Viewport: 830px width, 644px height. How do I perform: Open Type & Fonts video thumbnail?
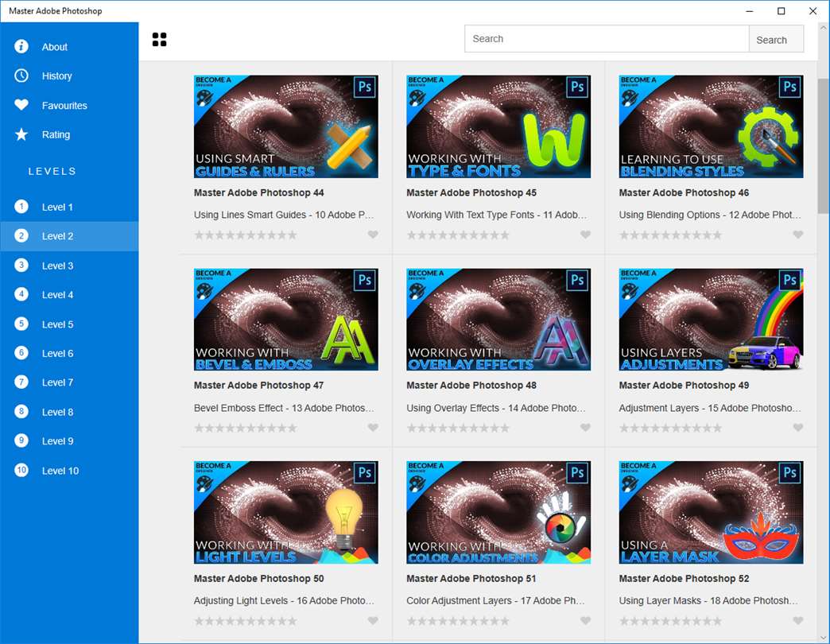pyautogui.click(x=498, y=126)
